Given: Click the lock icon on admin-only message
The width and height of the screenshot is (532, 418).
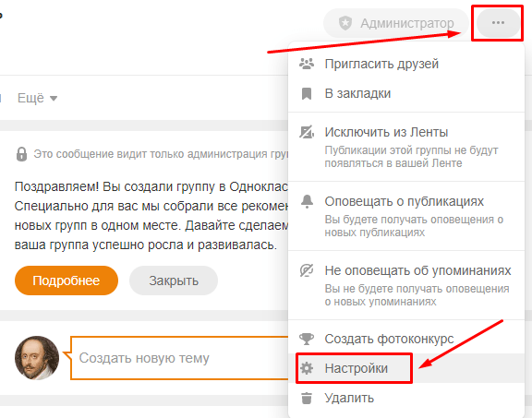Looking at the screenshot, I should (21, 154).
